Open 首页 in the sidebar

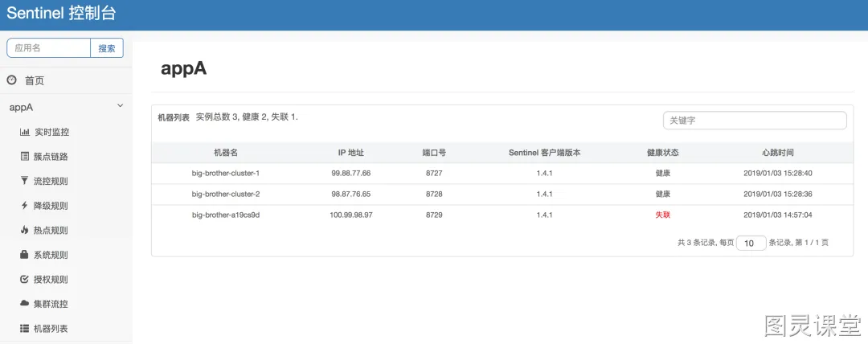(x=35, y=81)
